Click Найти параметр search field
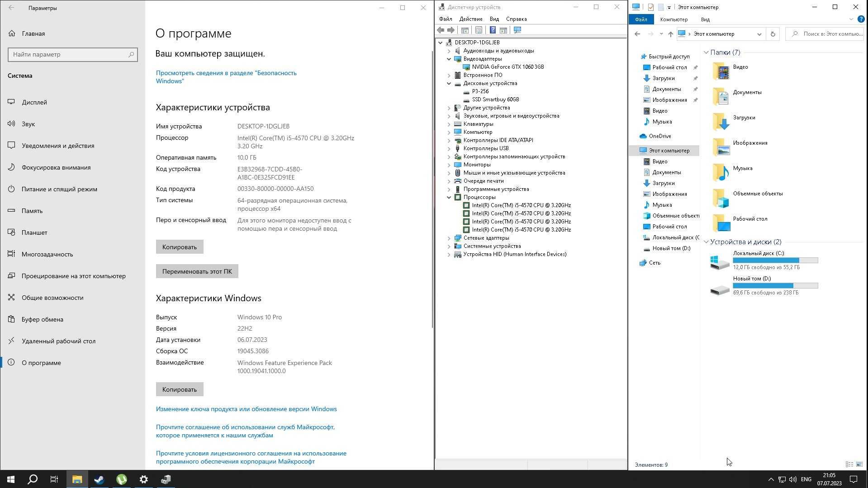Image resolution: width=868 pixels, height=488 pixels. (x=73, y=54)
